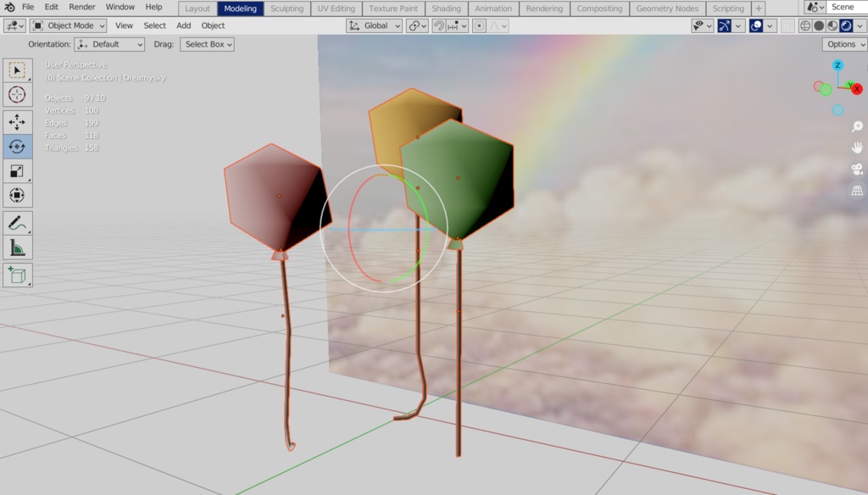This screenshot has width=868, height=495.
Task: Switch to Shading workspace tab
Action: tap(446, 8)
